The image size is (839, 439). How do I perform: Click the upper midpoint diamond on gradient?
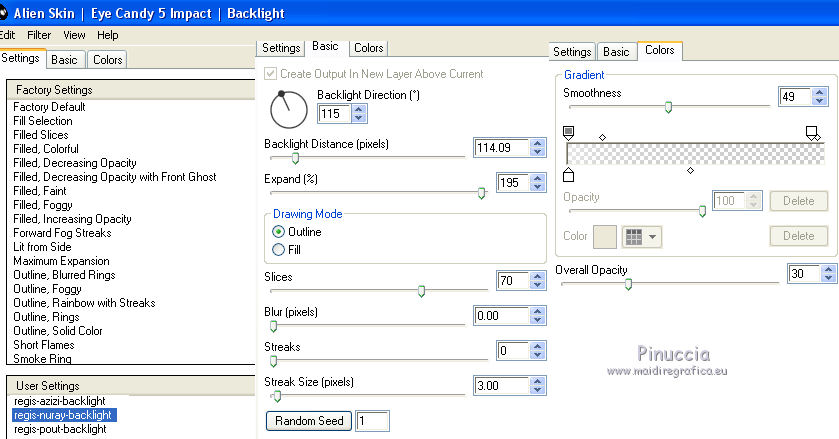pyautogui.click(x=602, y=138)
